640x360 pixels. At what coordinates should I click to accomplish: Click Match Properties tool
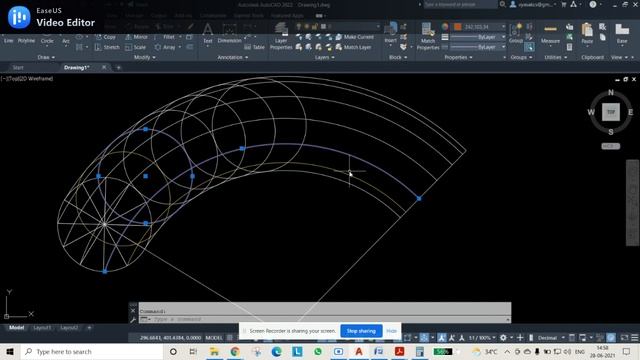pyautogui.click(x=428, y=36)
